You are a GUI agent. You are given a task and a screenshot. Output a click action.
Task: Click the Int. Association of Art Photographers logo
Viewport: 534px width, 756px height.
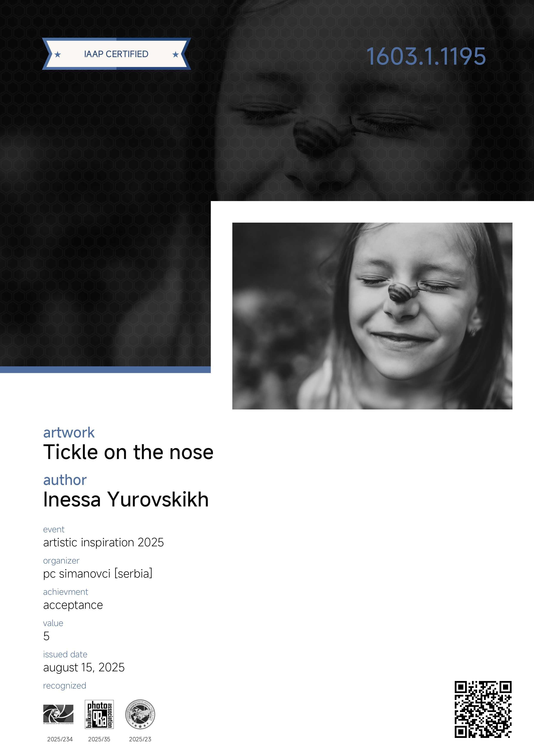coord(58,714)
